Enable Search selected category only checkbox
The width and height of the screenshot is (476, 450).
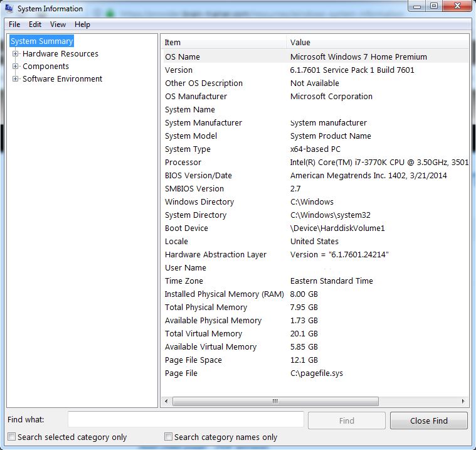[x=11, y=437]
